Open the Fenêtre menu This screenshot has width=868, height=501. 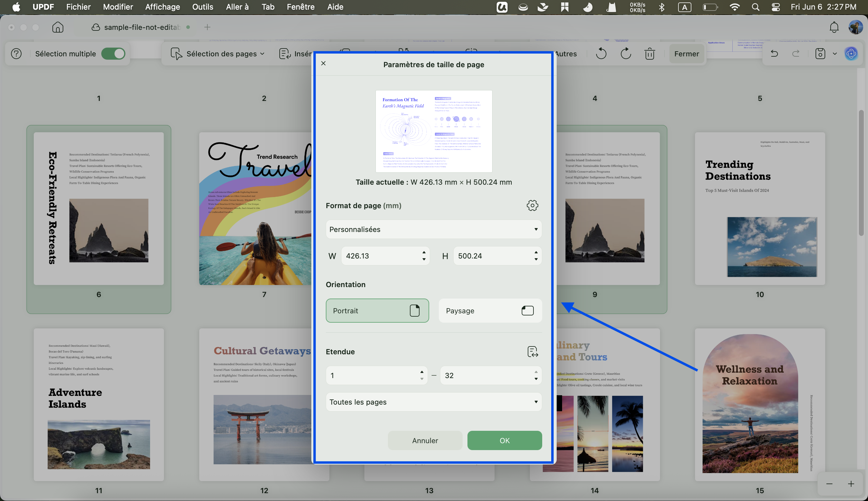(x=300, y=7)
